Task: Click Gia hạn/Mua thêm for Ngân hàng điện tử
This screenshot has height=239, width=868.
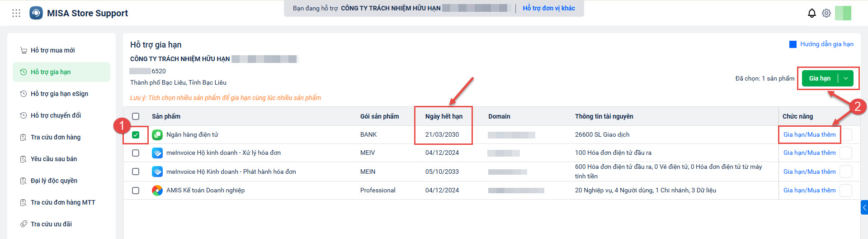Action: point(809,134)
